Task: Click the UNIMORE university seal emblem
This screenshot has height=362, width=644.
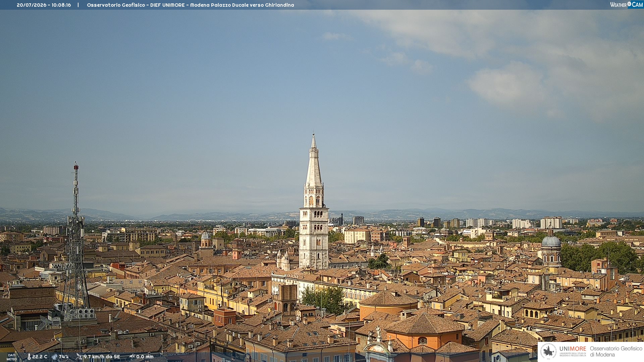Action: pos(549,351)
